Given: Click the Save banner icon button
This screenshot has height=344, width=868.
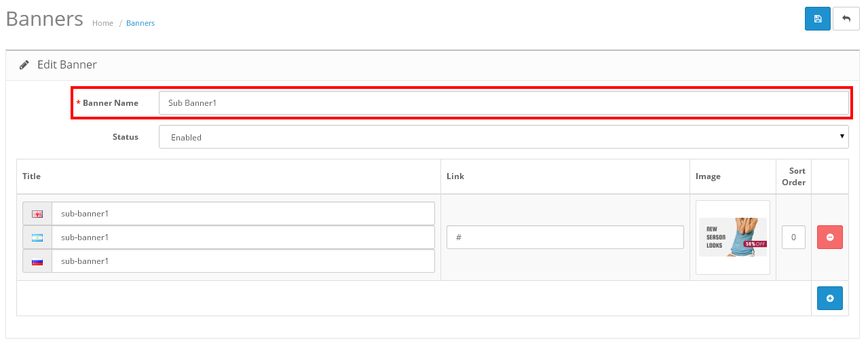Looking at the screenshot, I should pyautogui.click(x=817, y=19).
